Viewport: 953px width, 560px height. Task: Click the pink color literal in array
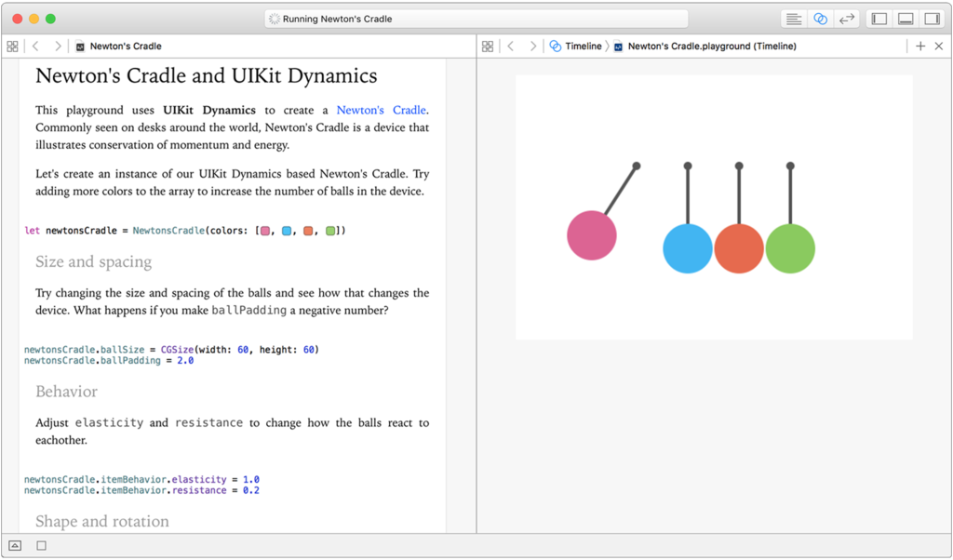click(x=265, y=231)
